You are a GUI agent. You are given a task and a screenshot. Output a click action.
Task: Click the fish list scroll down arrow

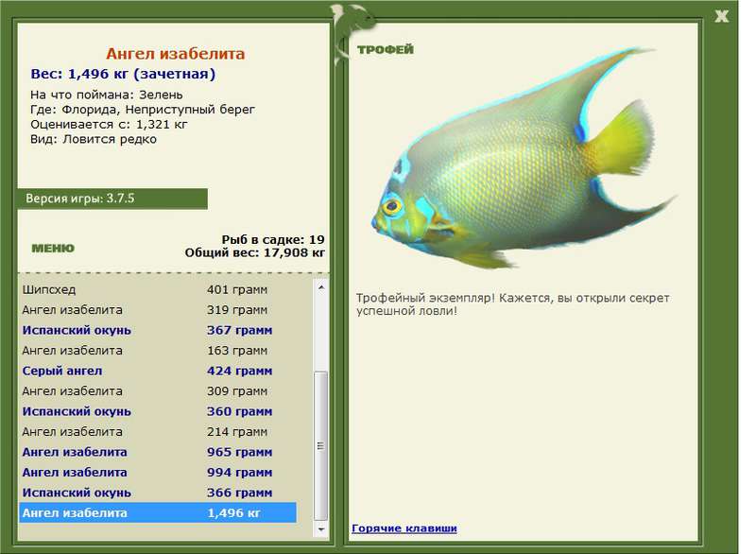coord(321,529)
